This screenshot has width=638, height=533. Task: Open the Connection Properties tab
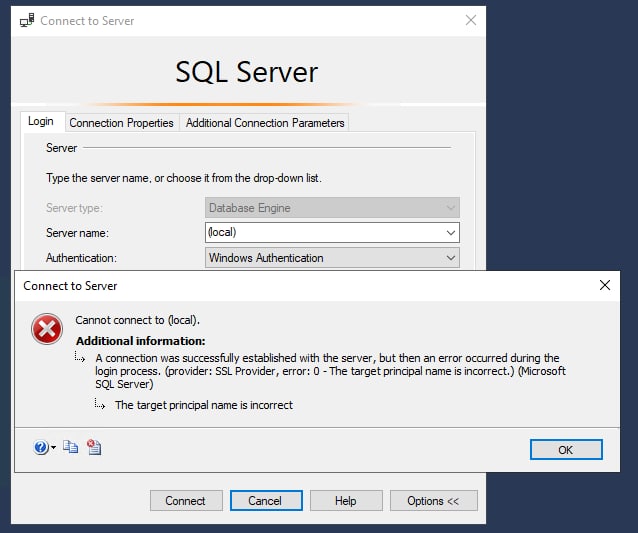[x=121, y=123]
